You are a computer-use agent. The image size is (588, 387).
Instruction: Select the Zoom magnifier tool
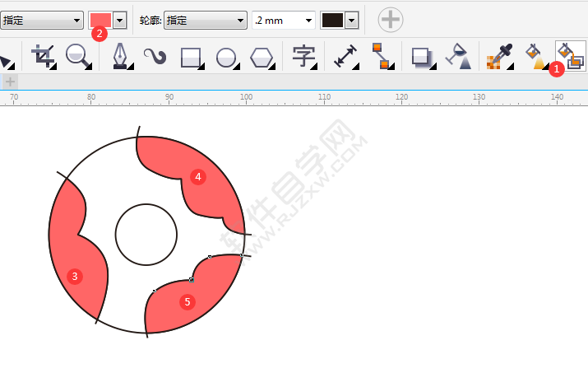pos(78,57)
